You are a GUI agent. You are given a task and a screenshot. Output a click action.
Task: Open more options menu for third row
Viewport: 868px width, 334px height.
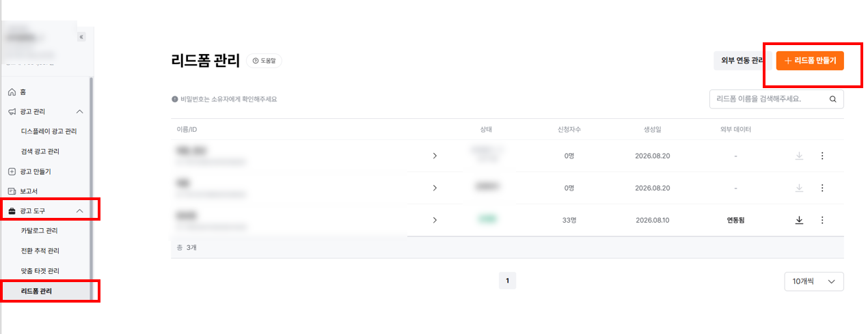[822, 220]
